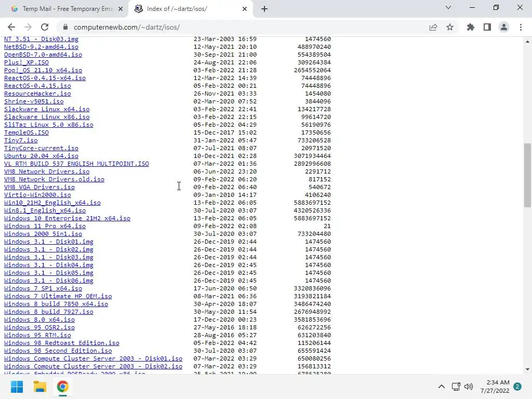The width and height of the screenshot is (532, 399).
Task: Click the Chrome taskbar icon
Action: (x=62, y=387)
